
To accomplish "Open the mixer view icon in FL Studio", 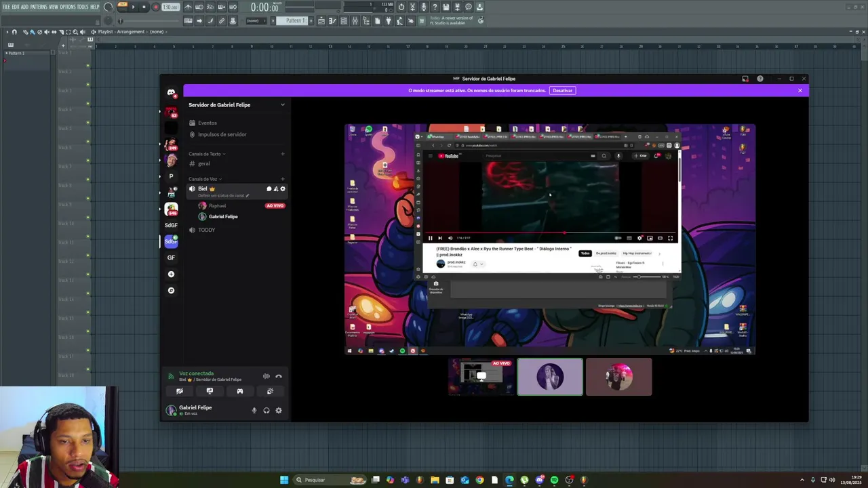I will tap(355, 21).
